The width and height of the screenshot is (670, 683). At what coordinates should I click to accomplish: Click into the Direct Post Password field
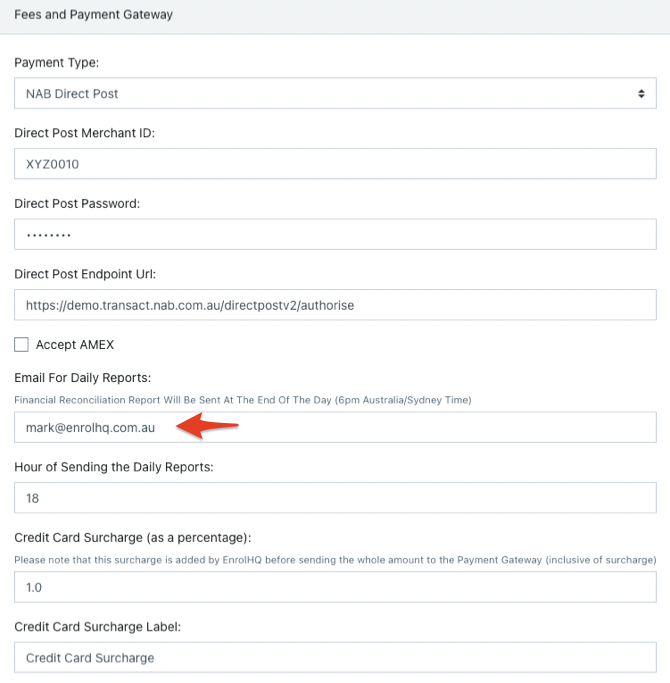[335, 235]
